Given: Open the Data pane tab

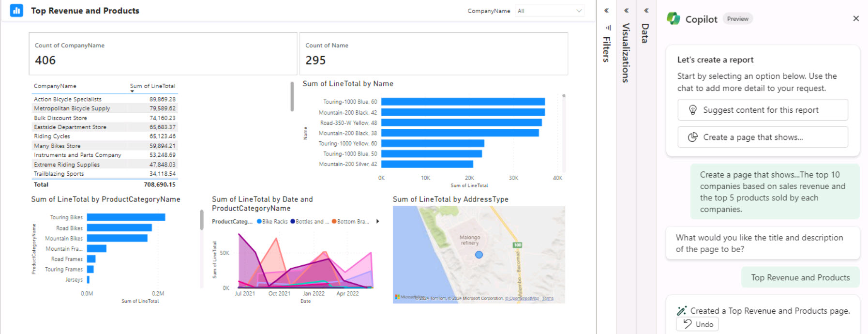Looking at the screenshot, I should (645, 34).
